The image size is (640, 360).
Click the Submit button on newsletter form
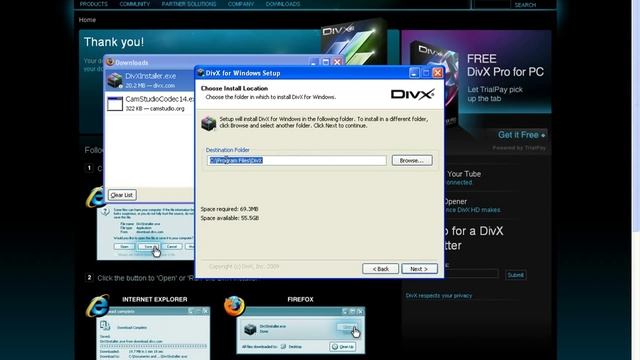(x=516, y=275)
